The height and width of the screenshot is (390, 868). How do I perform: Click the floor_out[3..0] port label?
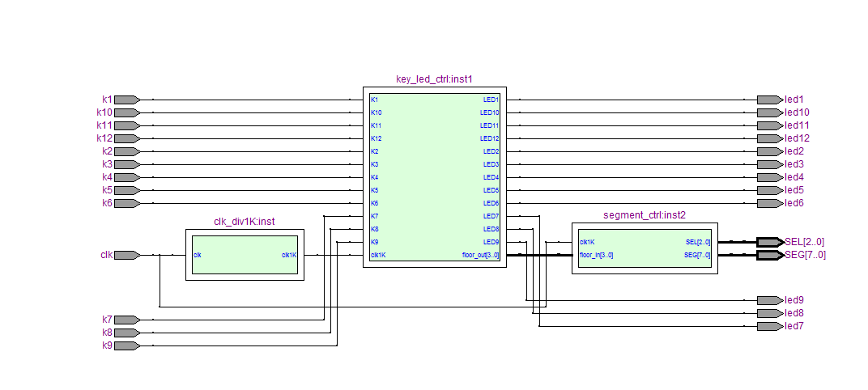pos(480,255)
